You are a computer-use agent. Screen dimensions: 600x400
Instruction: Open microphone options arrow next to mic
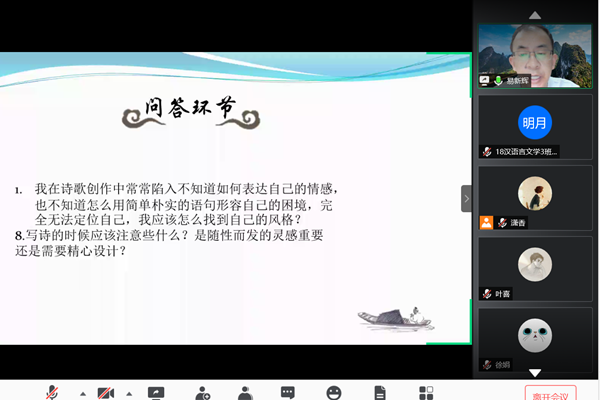pos(82,393)
